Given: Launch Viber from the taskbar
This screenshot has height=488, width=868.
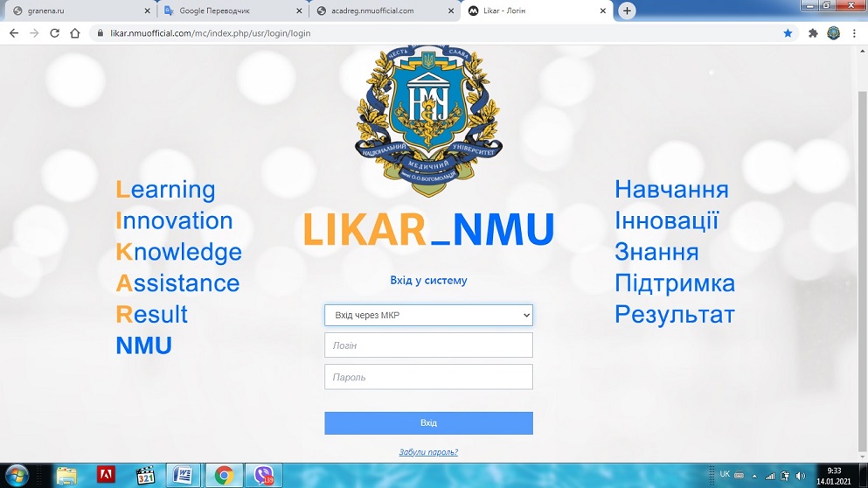Looking at the screenshot, I should pyautogui.click(x=263, y=475).
